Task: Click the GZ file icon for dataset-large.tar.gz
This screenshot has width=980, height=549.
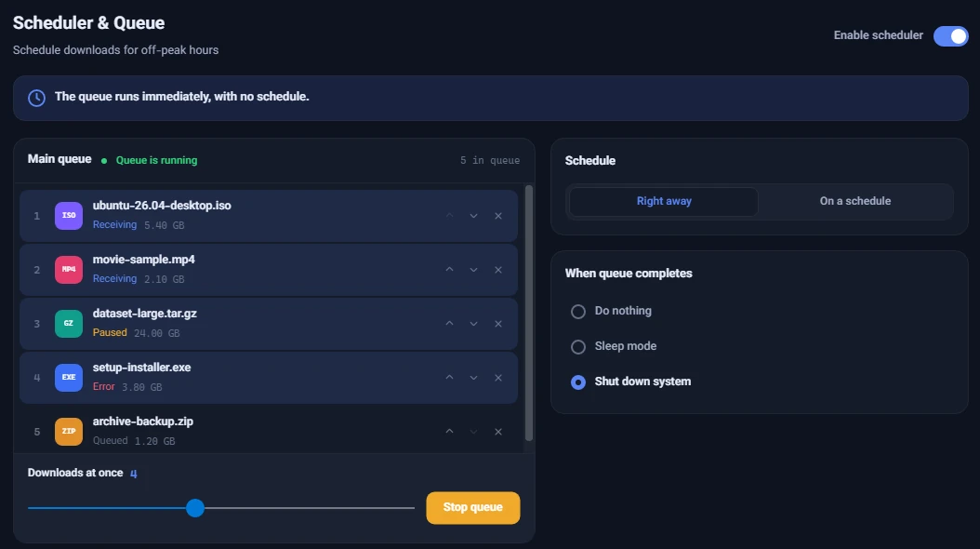Action: click(69, 324)
